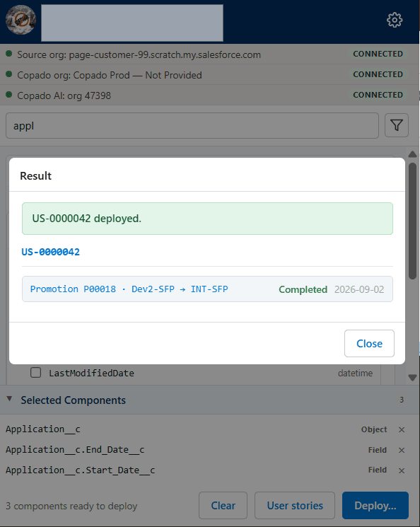Image resolution: width=420 pixels, height=527 pixels.
Task: Remove Application__c object from selected components
Action: (402, 429)
